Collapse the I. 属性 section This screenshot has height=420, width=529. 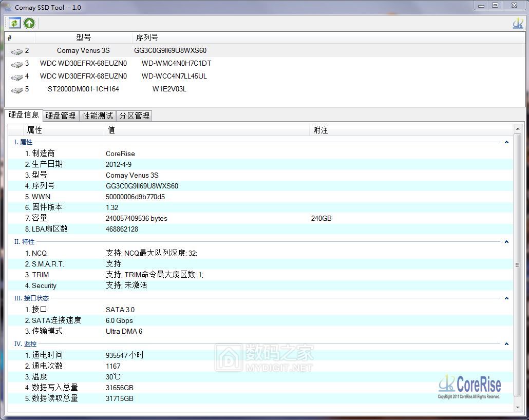click(506, 142)
